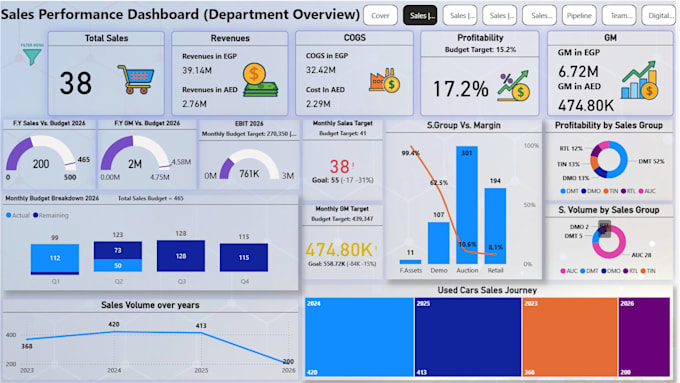Toggle the Actual legend item in budget breakdown
Screen dimensions: 680x383
coord(18,215)
